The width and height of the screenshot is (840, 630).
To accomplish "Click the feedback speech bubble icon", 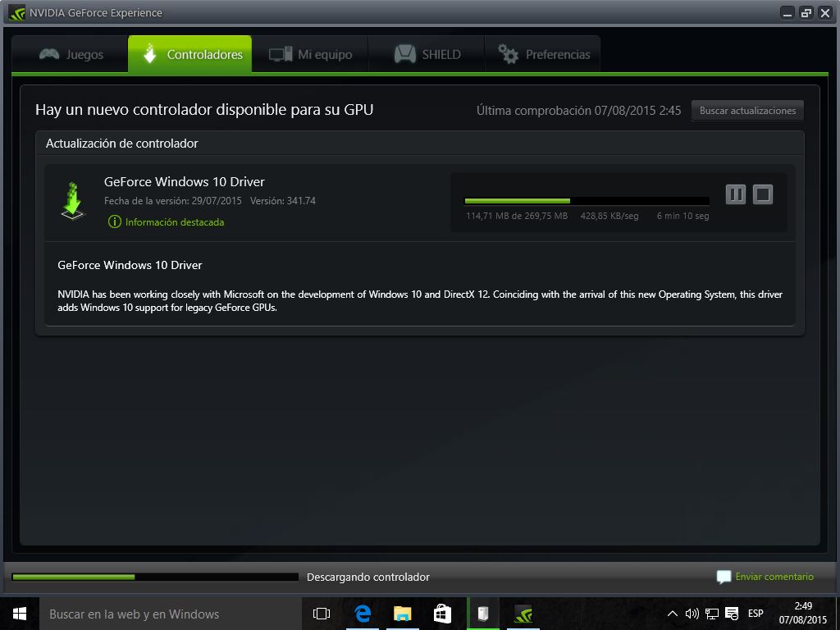I will [x=724, y=577].
